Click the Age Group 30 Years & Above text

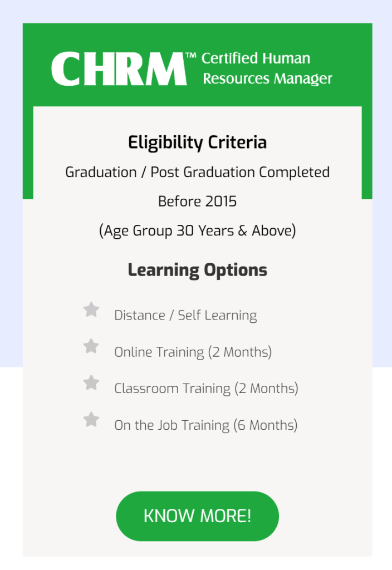point(197,230)
